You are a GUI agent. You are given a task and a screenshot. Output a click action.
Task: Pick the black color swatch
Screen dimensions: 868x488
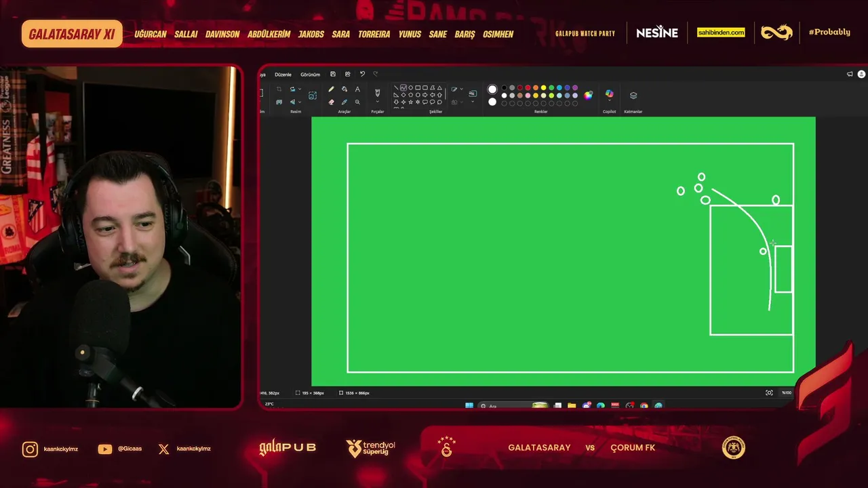(x=505, y=87)
